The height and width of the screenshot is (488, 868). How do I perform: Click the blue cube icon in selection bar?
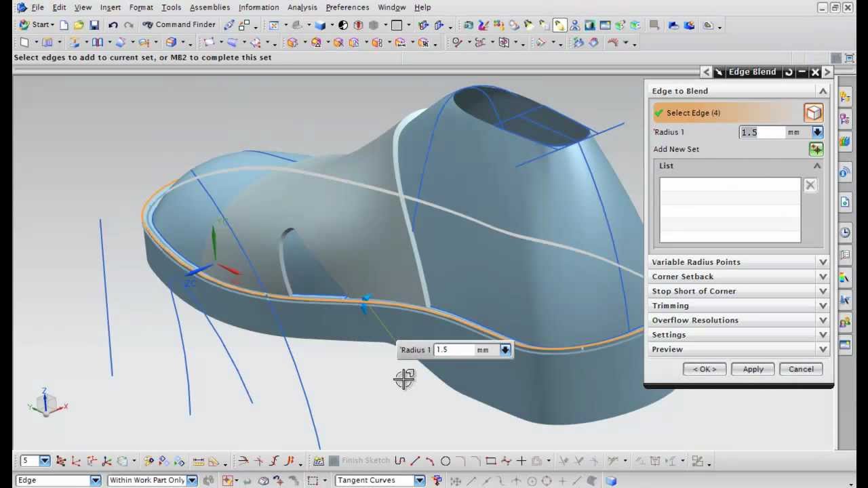tap(611, 481)
